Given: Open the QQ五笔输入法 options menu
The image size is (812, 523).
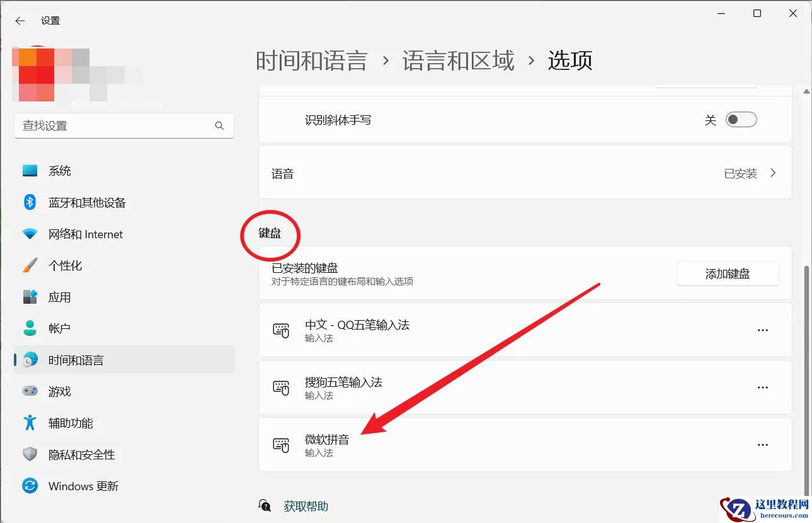Looking at the screenshot, I should [763, 330].
